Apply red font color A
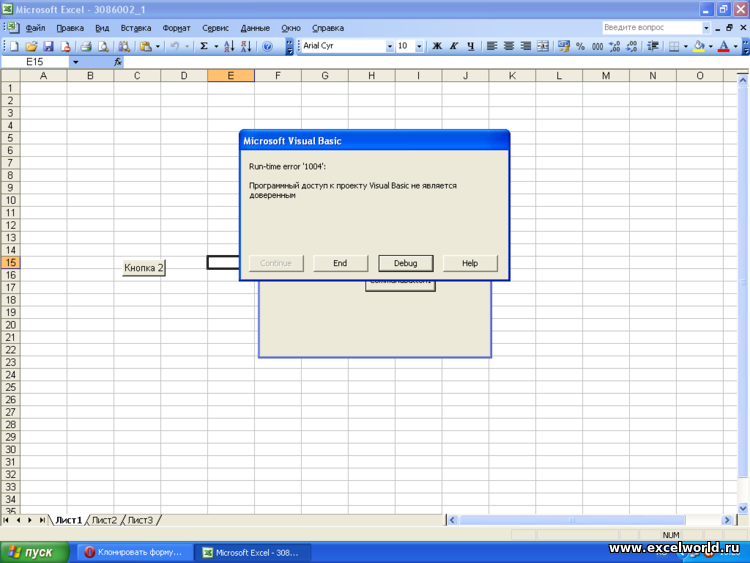 pyautogui.click(x=724, y=46)
